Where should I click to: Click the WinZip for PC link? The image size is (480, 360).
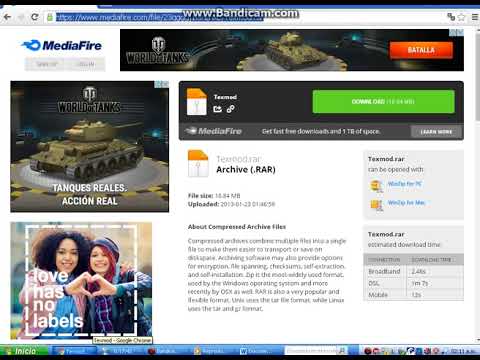click(x=405, y=184)
